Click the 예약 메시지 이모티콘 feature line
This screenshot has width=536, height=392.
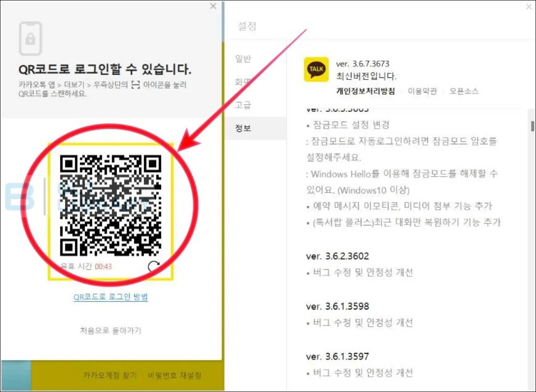click(400, 206)
